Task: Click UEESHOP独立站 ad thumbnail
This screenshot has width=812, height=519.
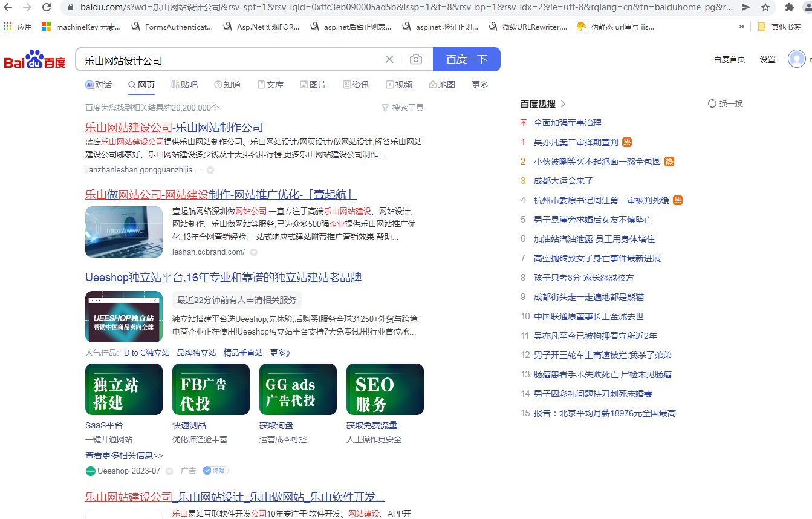Action: [x=124, y=316]
